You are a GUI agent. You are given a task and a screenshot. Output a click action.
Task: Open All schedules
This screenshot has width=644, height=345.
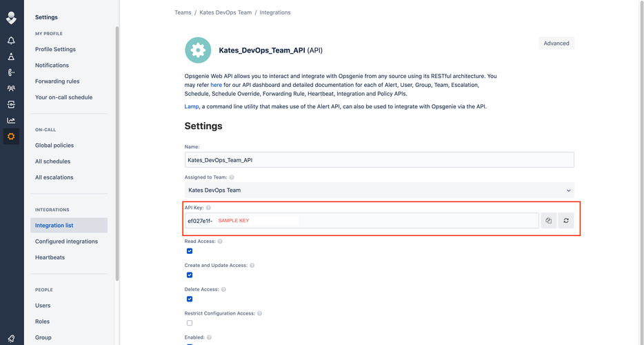pyautogui.click(x=52, y=161)
